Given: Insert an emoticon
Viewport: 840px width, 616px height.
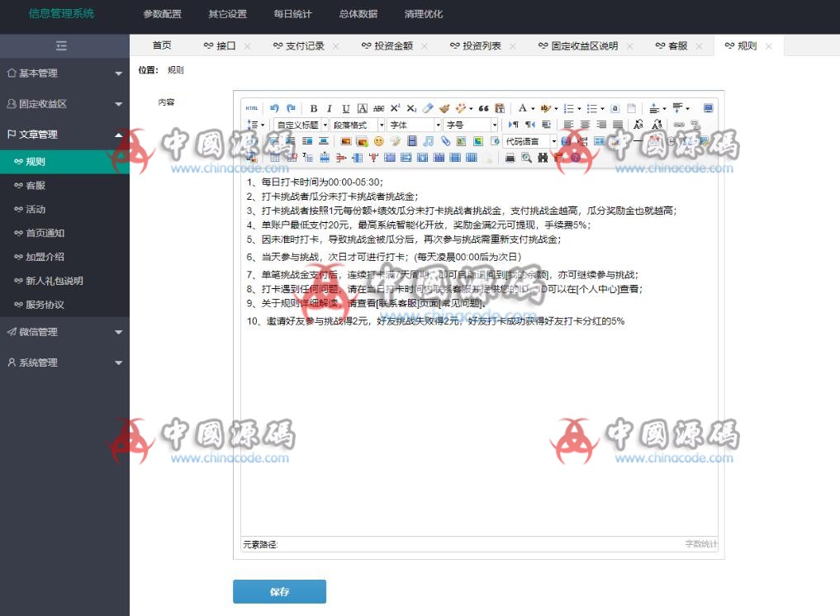Looking at the screenshot, I should point(378,140).
